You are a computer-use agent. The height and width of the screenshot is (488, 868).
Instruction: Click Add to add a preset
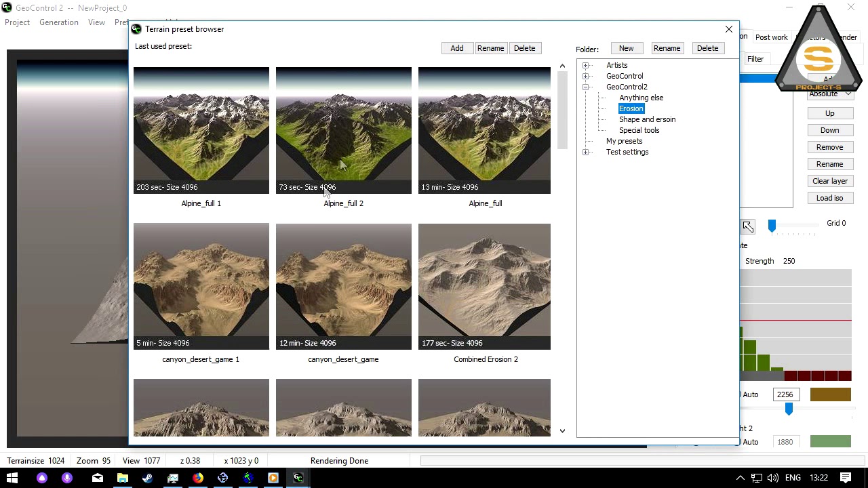(x=457, y=48)
